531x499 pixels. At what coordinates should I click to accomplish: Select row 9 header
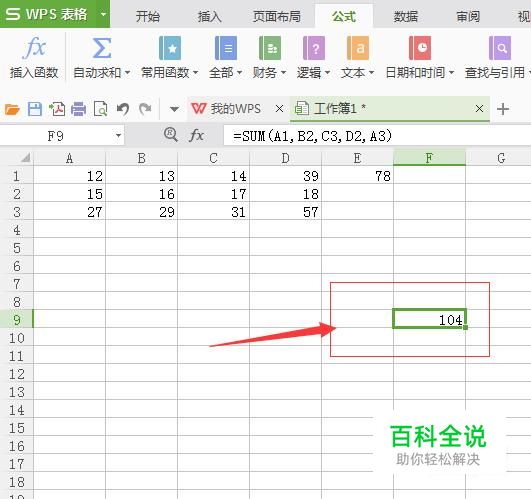click(x=17, y=320)
